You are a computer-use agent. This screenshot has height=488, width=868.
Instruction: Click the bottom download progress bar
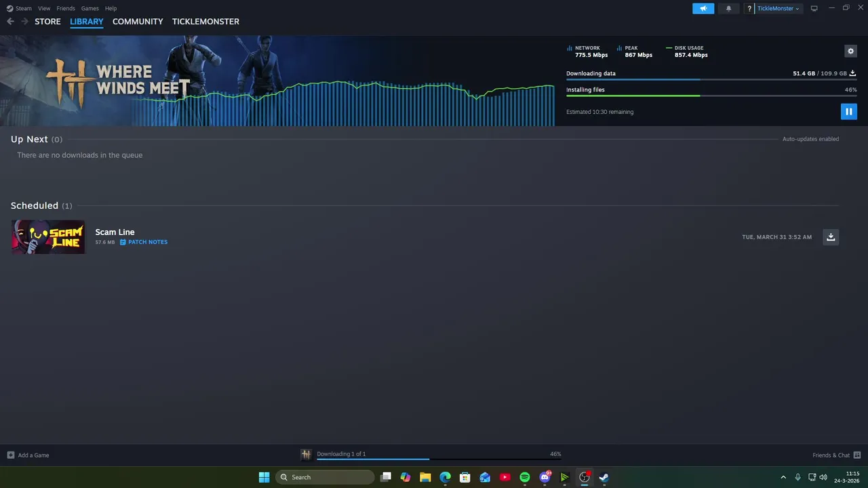coord(439,460)
